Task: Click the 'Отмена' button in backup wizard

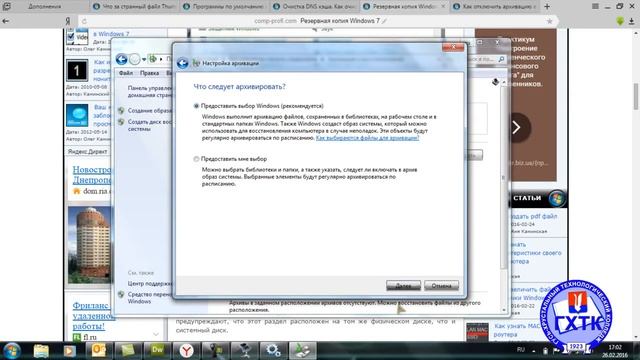Action: click(441, 285)
